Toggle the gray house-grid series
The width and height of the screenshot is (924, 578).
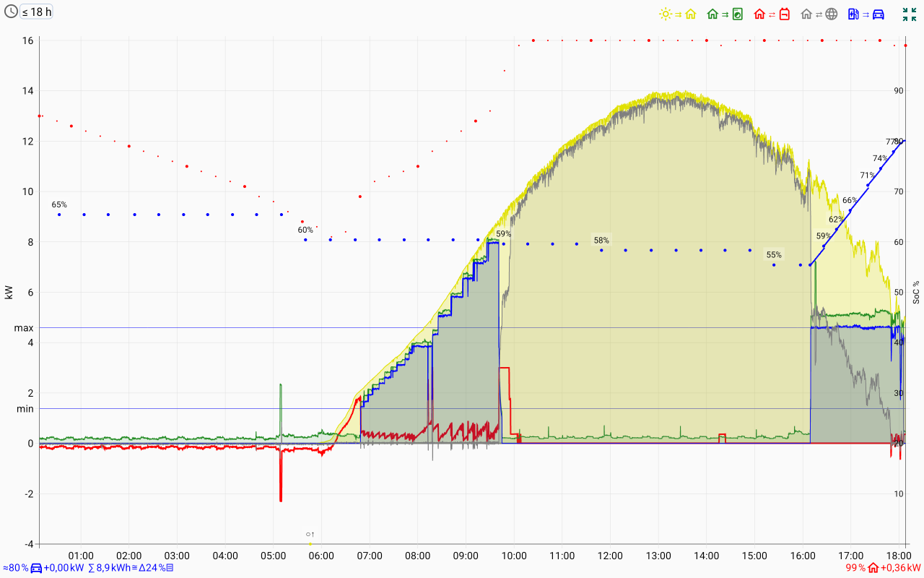(819, 14)
